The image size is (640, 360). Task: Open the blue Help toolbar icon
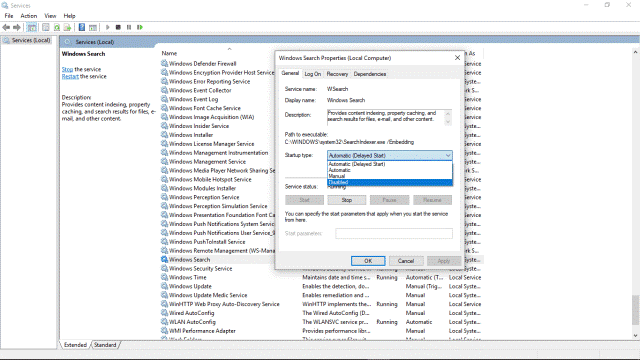coord(82,27)
